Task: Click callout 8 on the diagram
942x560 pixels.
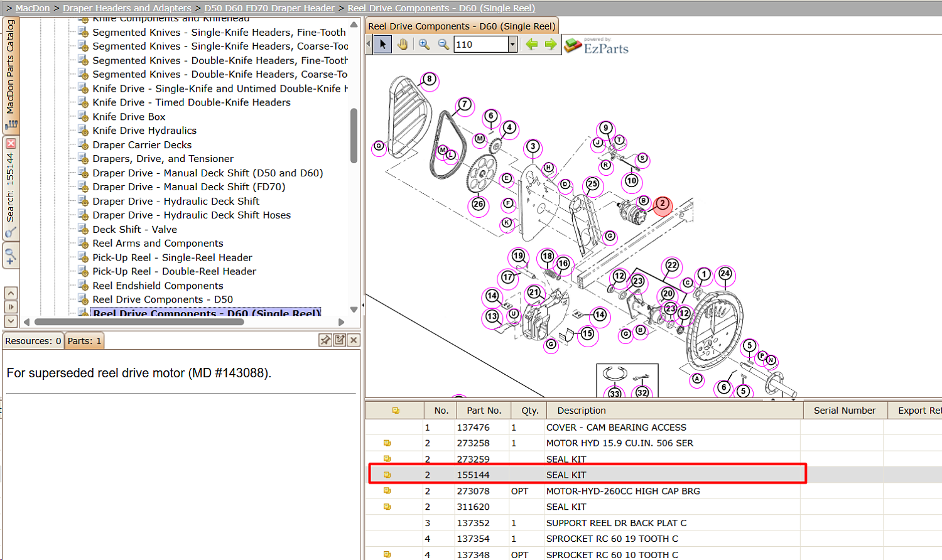Action: pyautogui.click(x=430, y=80)
